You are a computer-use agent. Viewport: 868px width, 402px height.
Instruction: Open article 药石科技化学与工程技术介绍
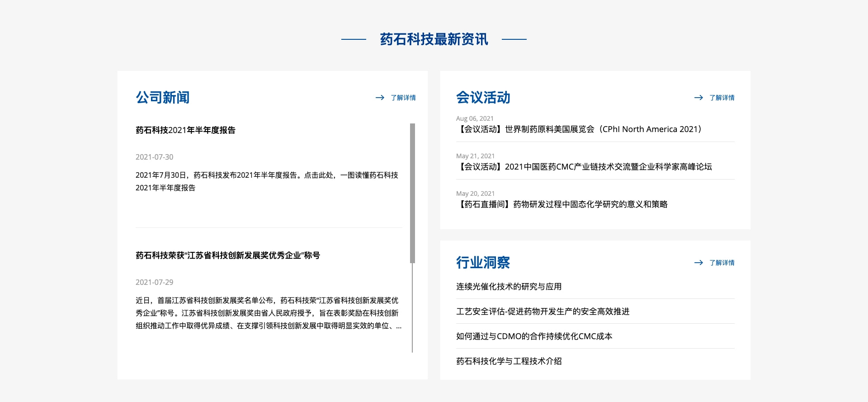(x=509, y=361)
